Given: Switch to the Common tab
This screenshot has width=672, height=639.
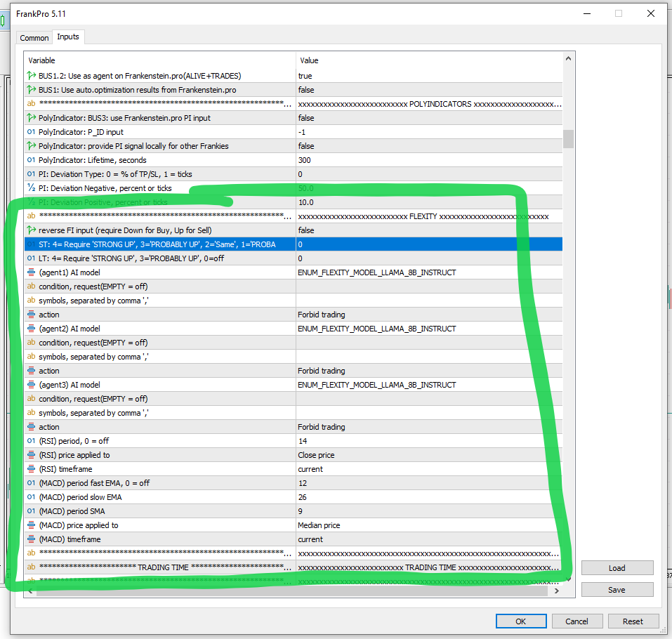Looking at the screenshot, I should click(34, 38).
